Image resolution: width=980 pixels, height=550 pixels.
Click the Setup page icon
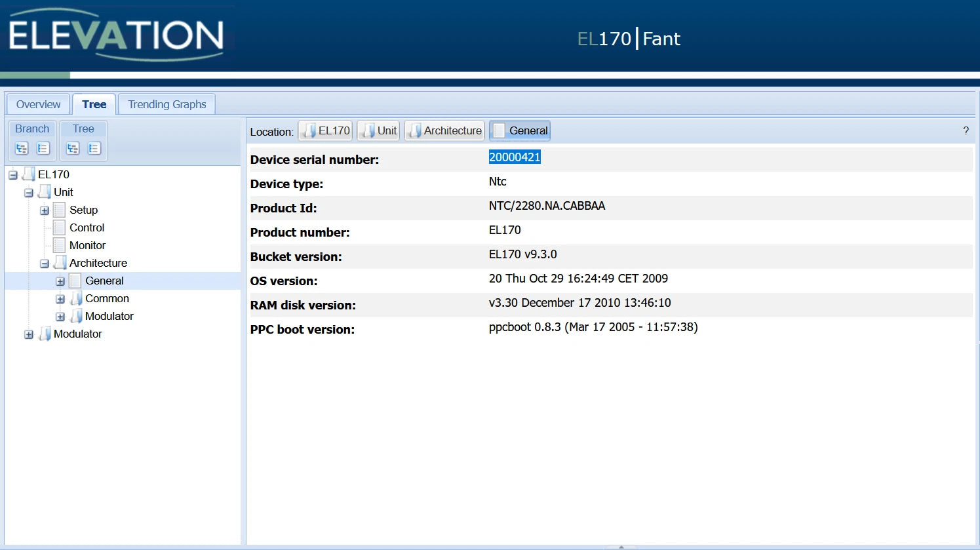60,210
